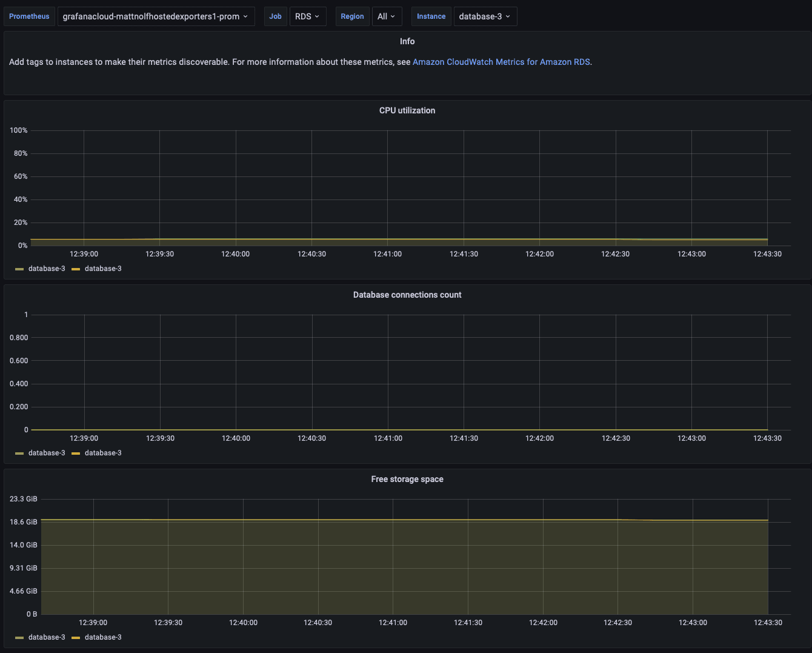The image size is (812, 653).
Task: Open the Database connections count panel menu
Action: coord(407,295)
